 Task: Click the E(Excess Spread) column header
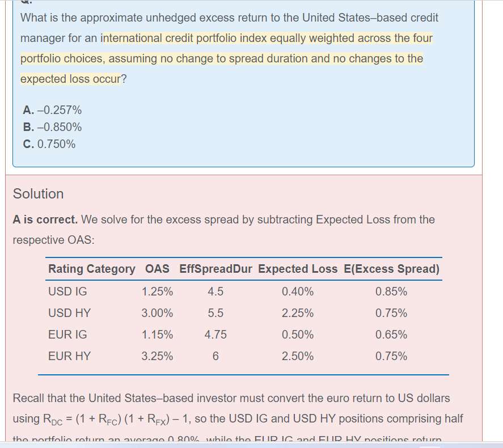[x=391, y=269]
